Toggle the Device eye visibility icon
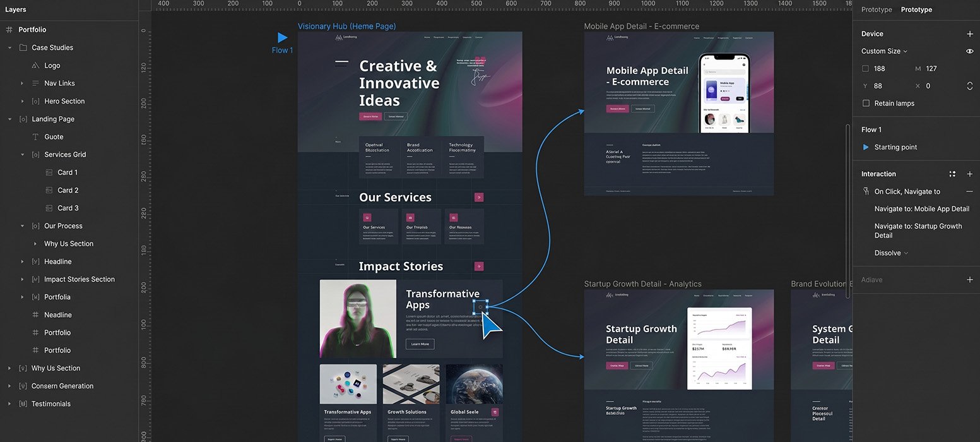Viewport: 980px width, 442px height. [x=970, y=51]
